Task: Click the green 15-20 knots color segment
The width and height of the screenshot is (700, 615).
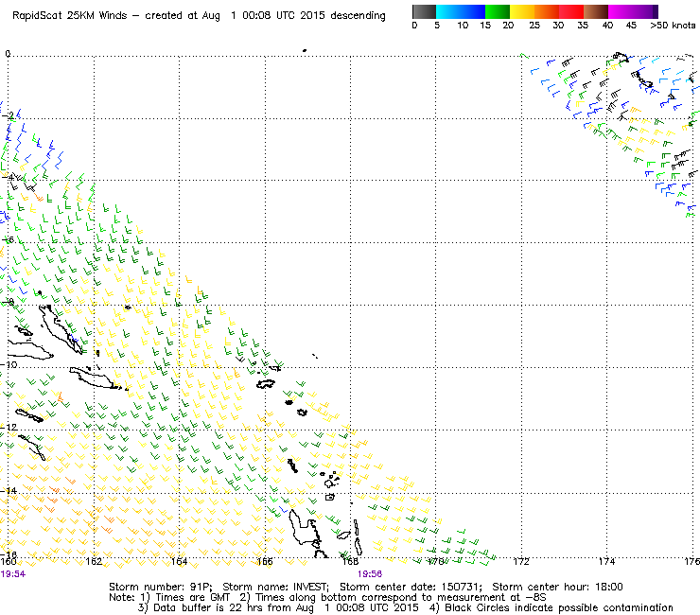Action: [x=498, y=11]
